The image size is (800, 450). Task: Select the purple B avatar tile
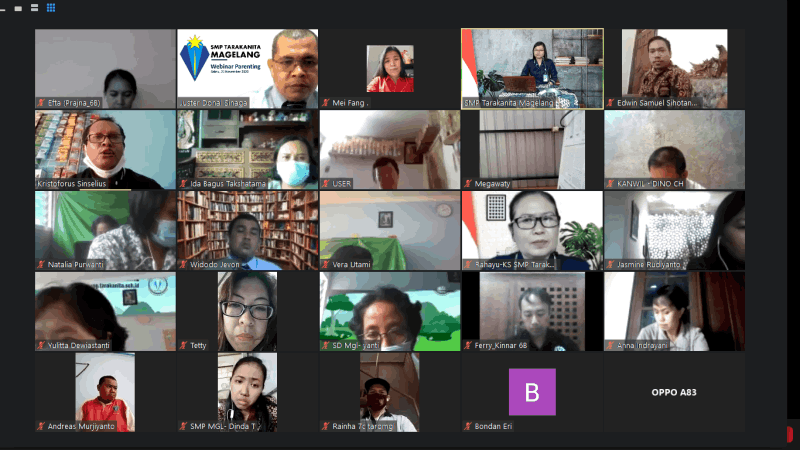pyautogui.click(x=532, y=392)
